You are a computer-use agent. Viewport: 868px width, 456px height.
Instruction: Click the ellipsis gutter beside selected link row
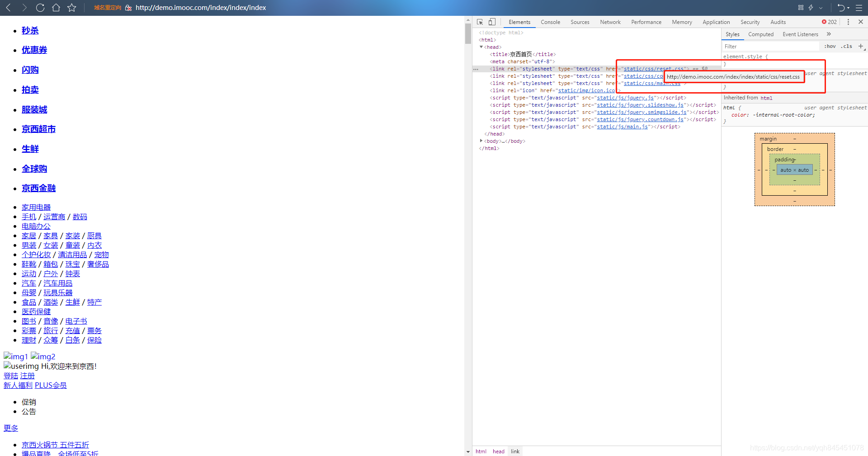coord(476,69)
